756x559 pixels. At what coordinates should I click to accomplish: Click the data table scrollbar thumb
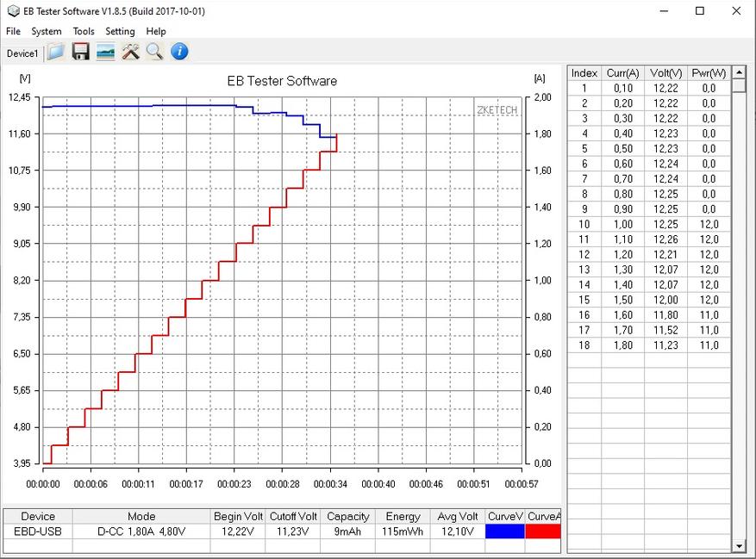coord(739,86)
